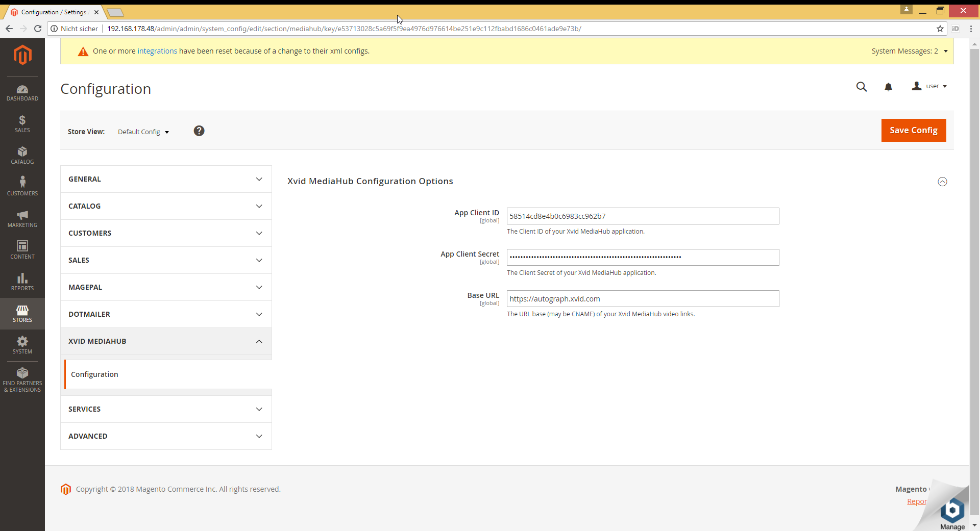Expand the SALES config section
This screenshot has height=531, width=980.
point(166,260)
